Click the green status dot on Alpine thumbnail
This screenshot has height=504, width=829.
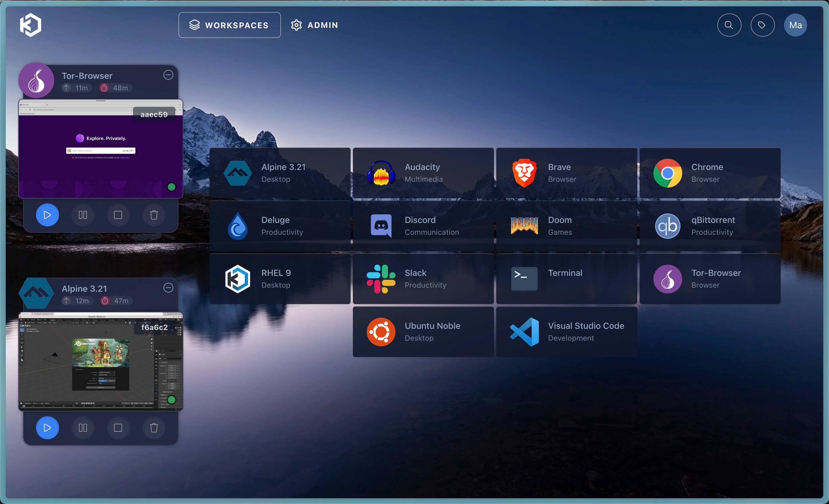[x=171, y=400]
